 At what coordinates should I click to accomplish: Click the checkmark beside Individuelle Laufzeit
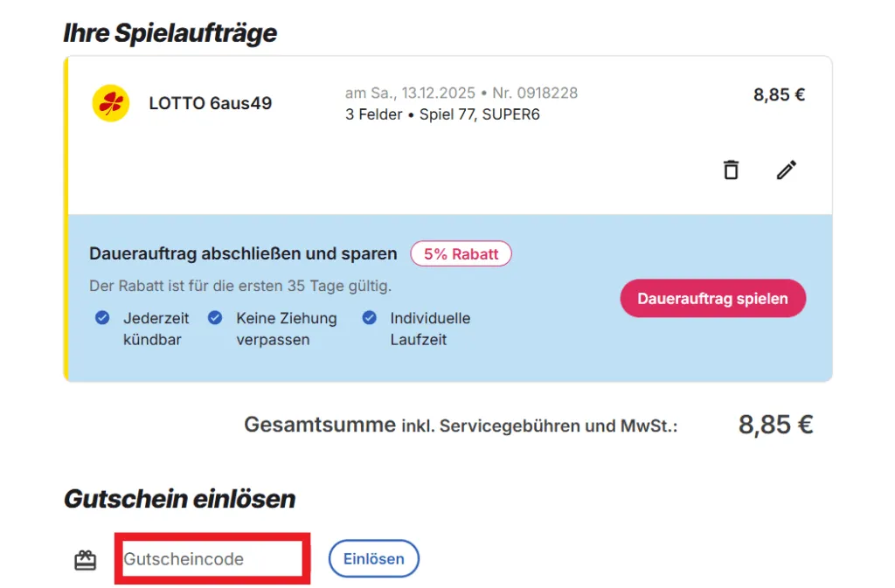coord(370,318)
